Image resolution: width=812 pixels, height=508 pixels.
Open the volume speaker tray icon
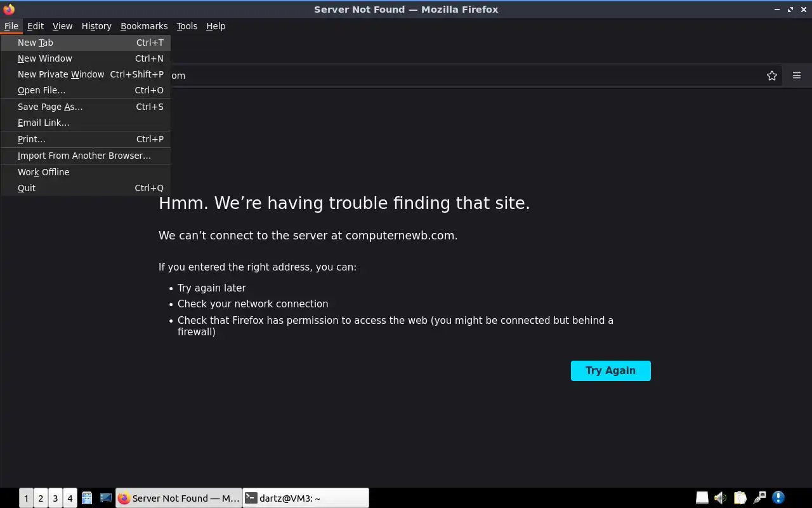click(721, 498)
